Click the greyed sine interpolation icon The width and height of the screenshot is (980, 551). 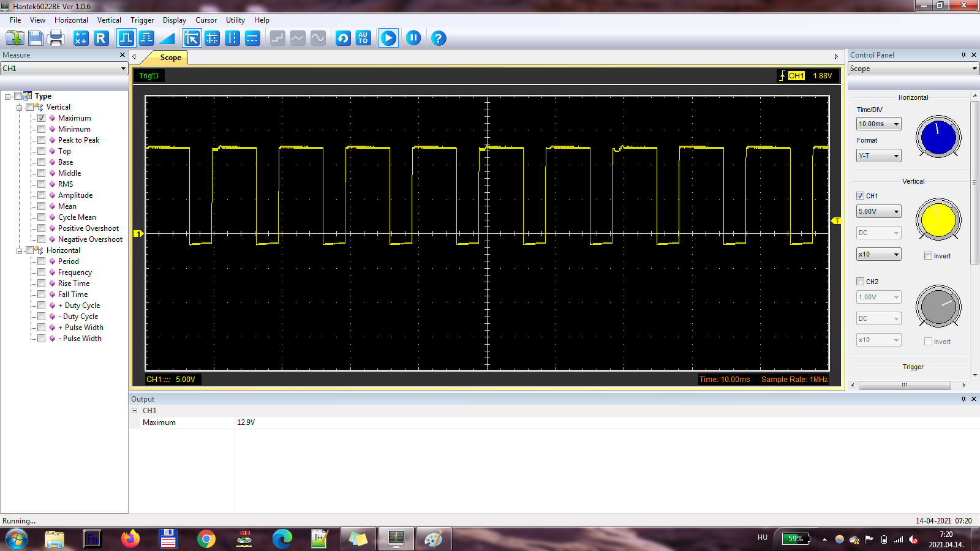tap(318, 38)
